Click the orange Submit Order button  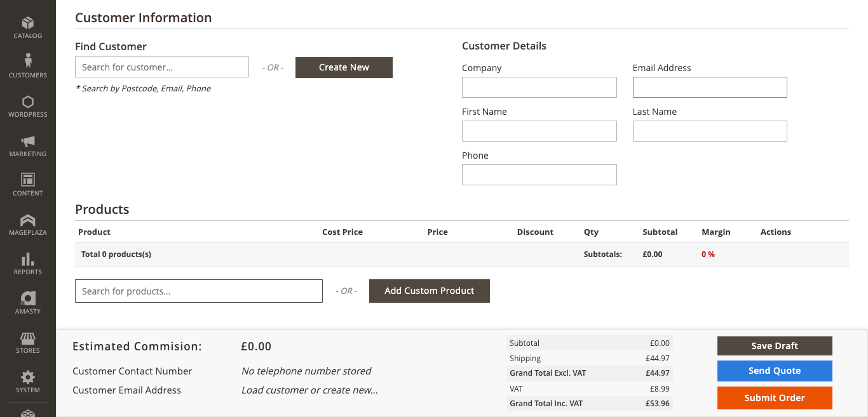point(774,398)
